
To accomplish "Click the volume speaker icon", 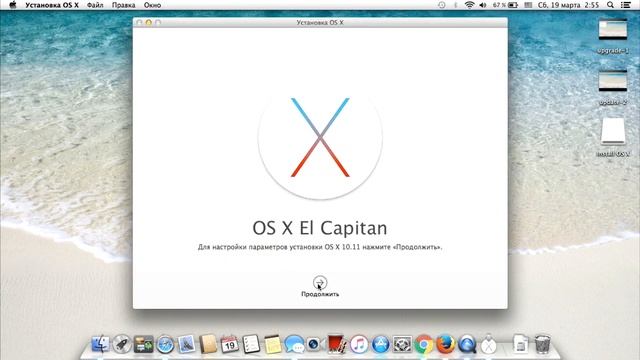I will pyautogui.click(x=483, y=5).
